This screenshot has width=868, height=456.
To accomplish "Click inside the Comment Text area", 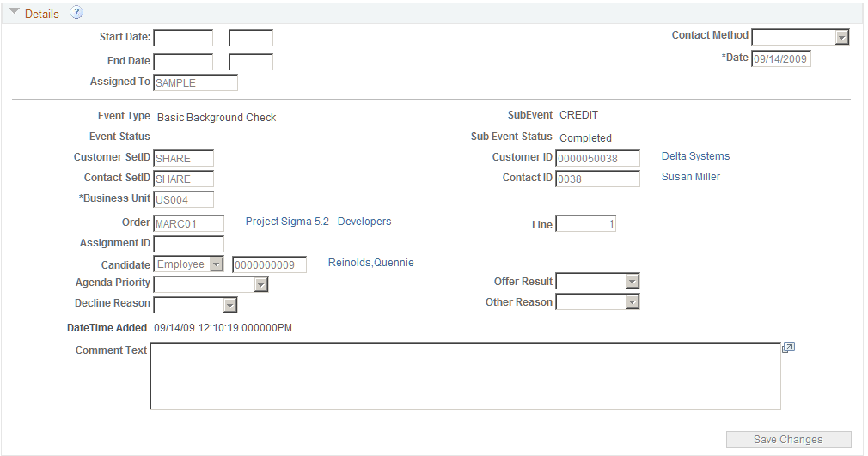I will tap(466, 376).
